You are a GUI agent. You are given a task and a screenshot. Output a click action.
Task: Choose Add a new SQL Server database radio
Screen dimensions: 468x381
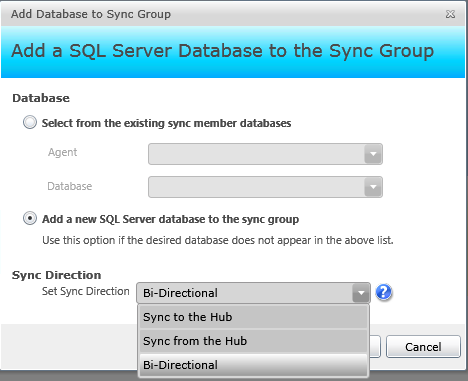click(x=30, y=219)
